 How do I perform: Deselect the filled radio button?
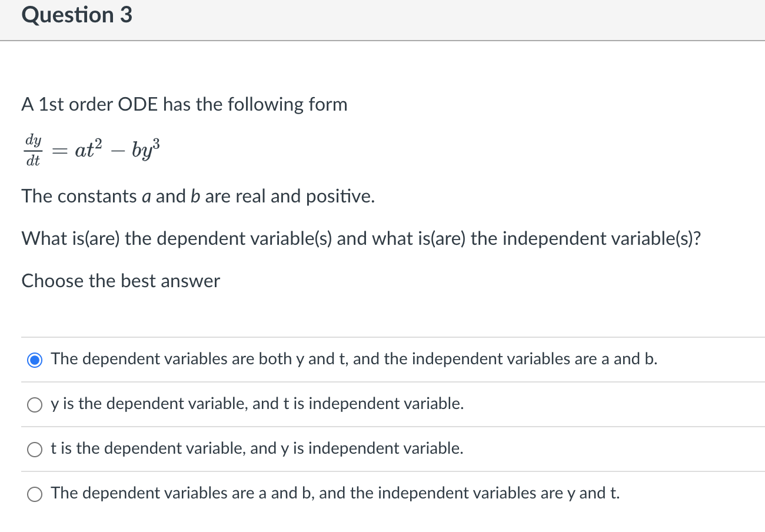click(34, 359)
